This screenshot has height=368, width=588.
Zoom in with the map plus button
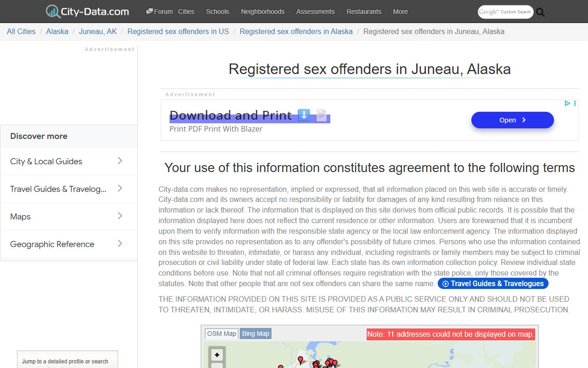tap(217, 355)
